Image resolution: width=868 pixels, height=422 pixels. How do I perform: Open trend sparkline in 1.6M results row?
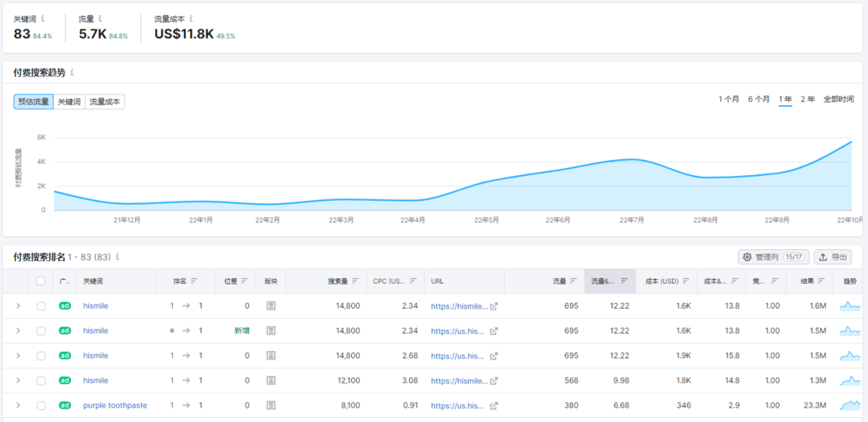(x=851, y=305)
